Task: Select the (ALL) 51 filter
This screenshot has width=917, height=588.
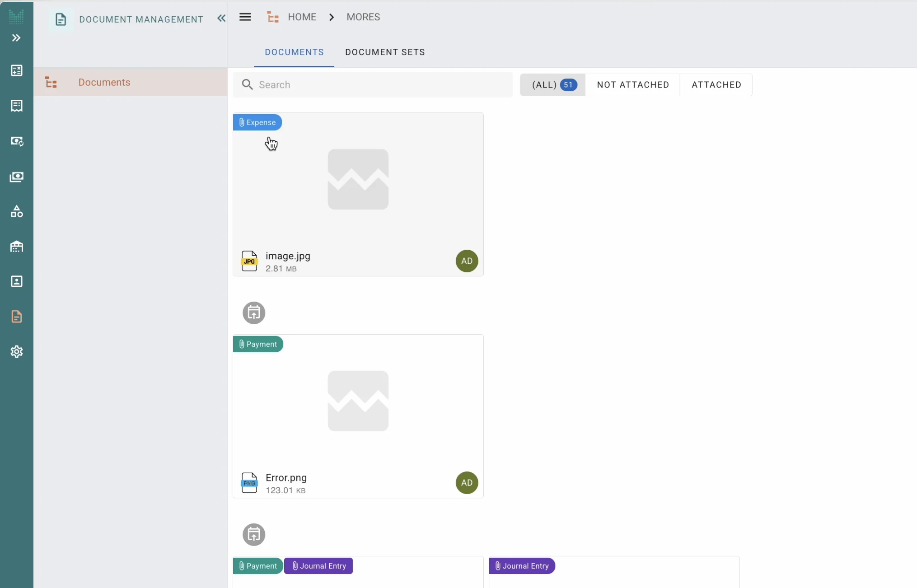Action: click(553, 85)
